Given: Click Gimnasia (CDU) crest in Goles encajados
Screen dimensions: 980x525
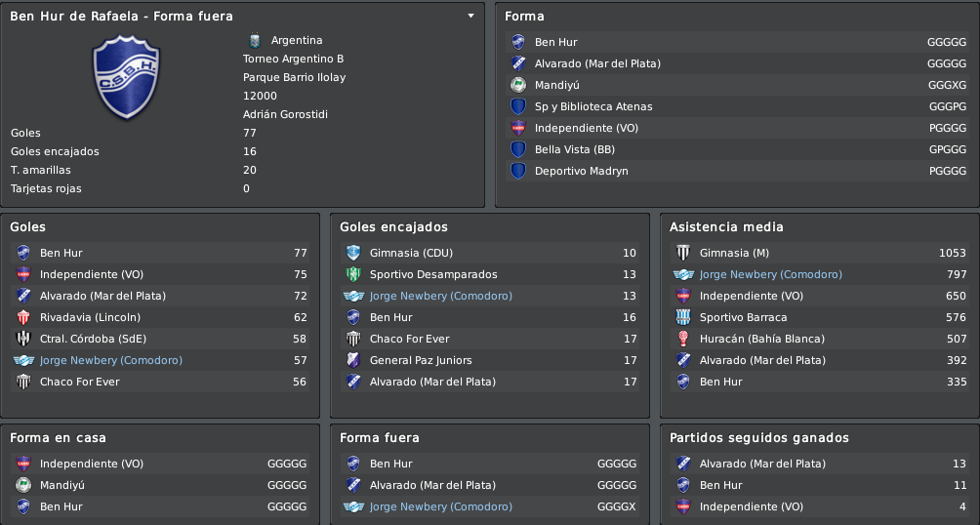Looking at the screenshot, I should (x=353, y=253).
